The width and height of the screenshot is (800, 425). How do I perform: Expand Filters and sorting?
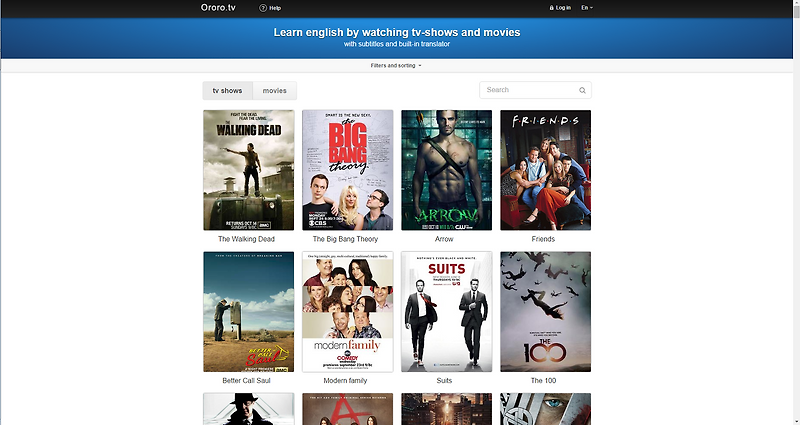coord(396,65)
